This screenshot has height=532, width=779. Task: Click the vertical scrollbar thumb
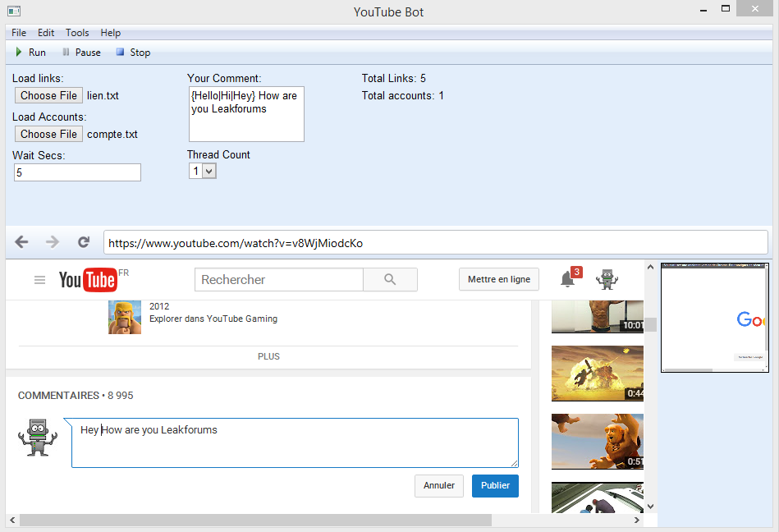[x=651, y=324]
